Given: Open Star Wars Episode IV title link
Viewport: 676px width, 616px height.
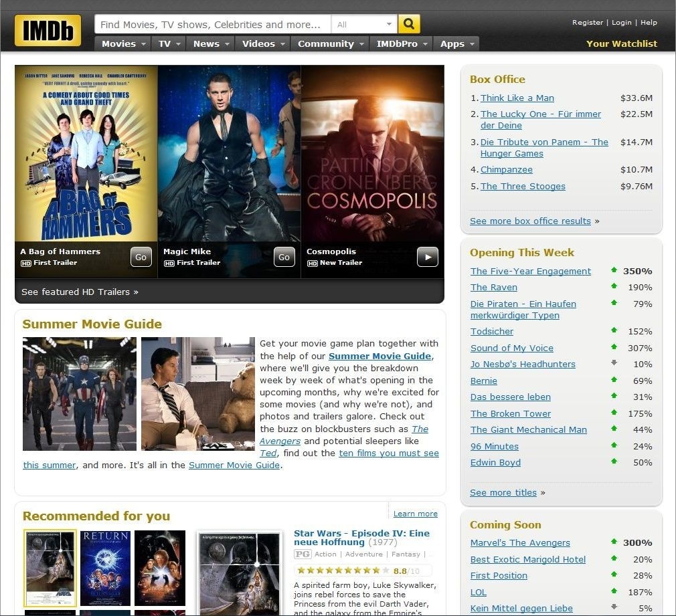Looking at the screenshot, I should coord(361,538).
